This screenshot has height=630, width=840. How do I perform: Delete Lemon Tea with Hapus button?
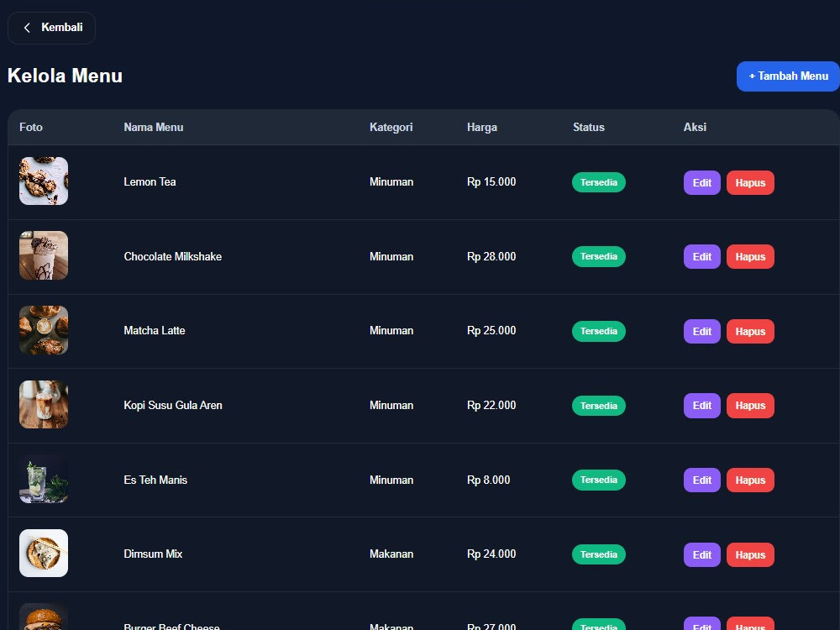click(x=750, y=182)
